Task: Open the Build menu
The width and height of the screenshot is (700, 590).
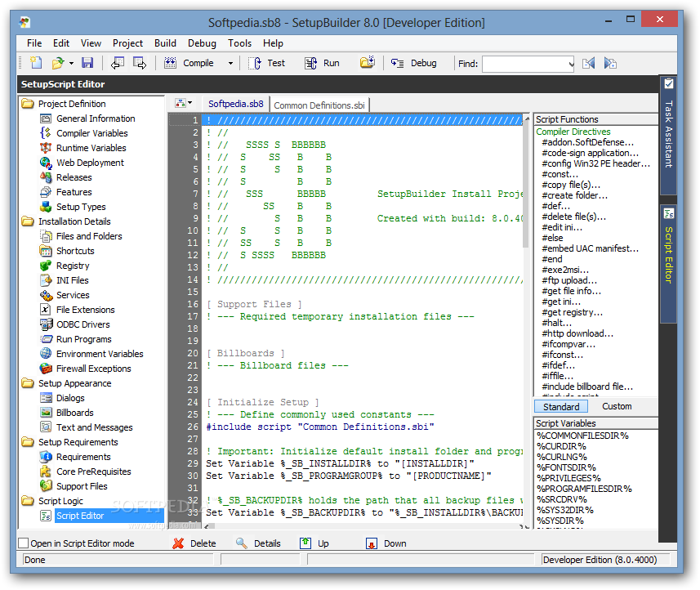Action: (165, 43)
